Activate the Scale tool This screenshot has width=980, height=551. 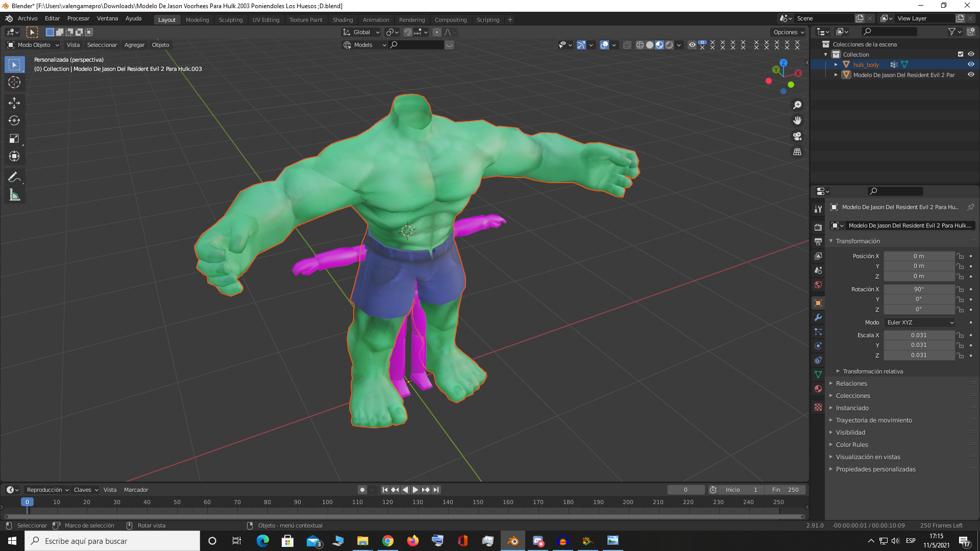tap(14, 138)
